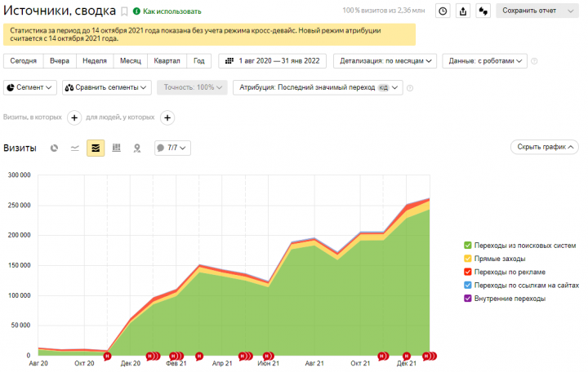The height and width of the screenshot is (372, 588).
Task: Toggle Прямые заходы checkbox
Action: (x=468, y=259)
